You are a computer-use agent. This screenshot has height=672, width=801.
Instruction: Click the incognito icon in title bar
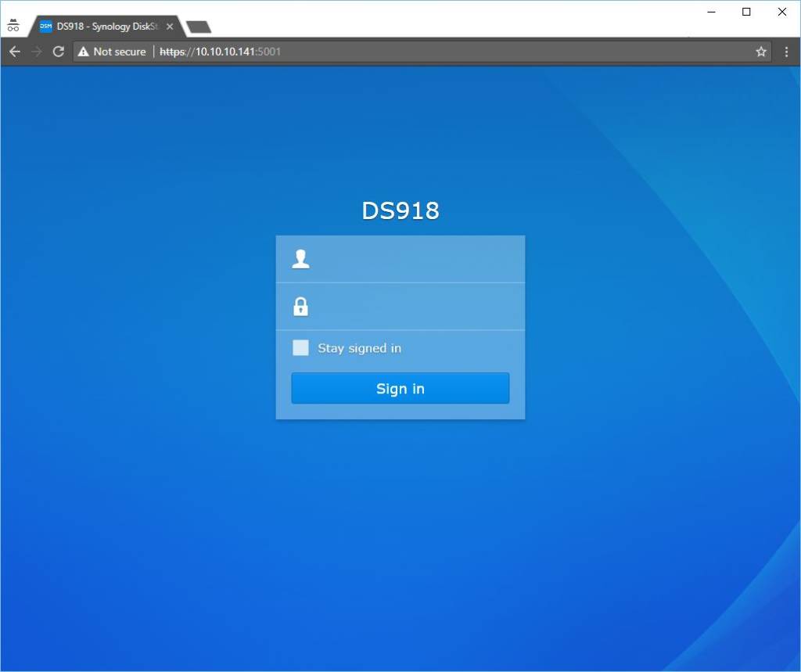[x=13, y=26]
